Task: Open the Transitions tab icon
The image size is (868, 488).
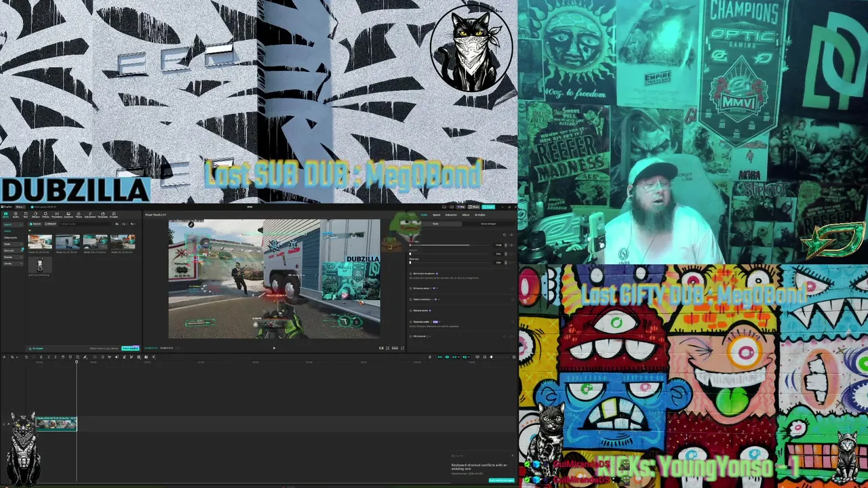Action: pyautogui.click(x=57, y=215)
